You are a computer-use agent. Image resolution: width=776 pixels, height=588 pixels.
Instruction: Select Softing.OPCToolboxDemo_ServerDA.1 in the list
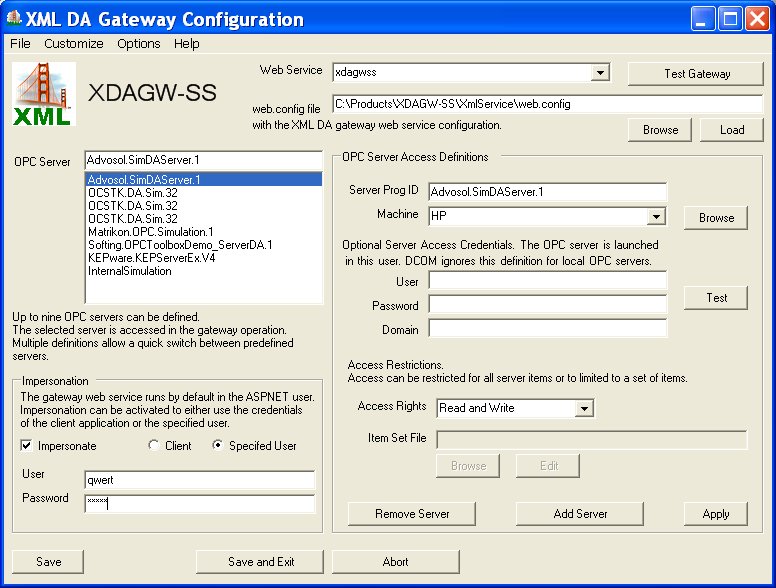203,245
